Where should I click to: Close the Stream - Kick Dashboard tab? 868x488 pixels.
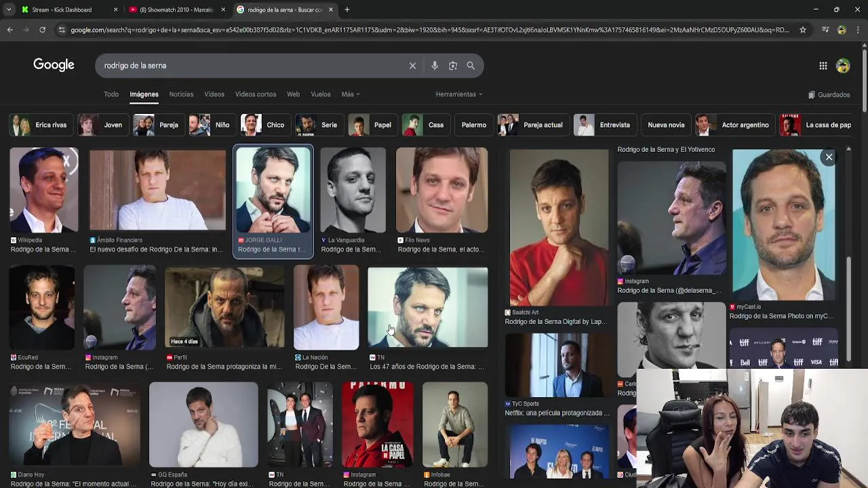pos(115,9)
